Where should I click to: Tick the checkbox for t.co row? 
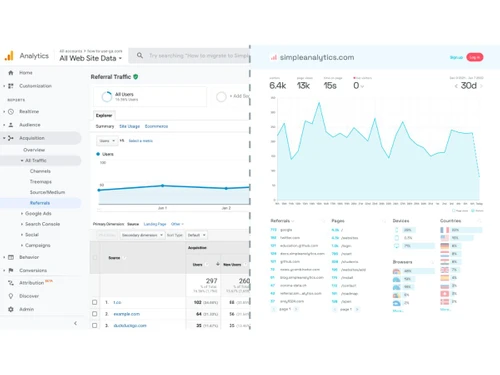95,302
